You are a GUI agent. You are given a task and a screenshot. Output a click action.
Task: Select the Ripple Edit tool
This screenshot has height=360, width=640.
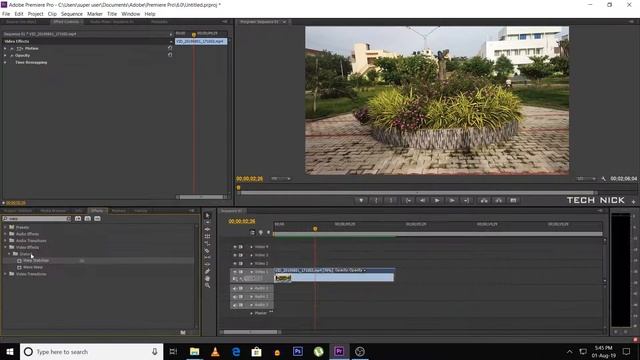pos(207,229)
